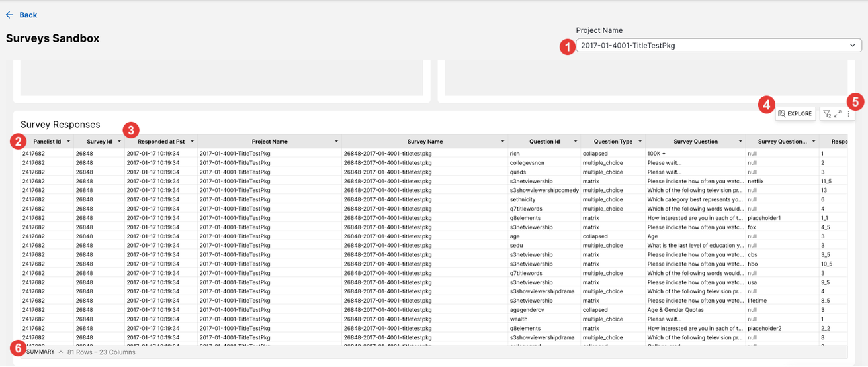Click the Survey Name column header

click(x=425, y=142)
